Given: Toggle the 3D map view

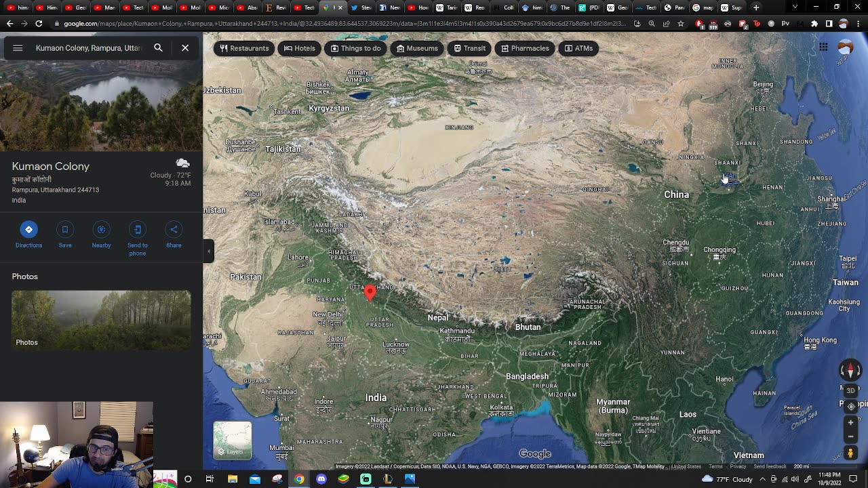Looking at the screenshot, I should tap(850, 390).
